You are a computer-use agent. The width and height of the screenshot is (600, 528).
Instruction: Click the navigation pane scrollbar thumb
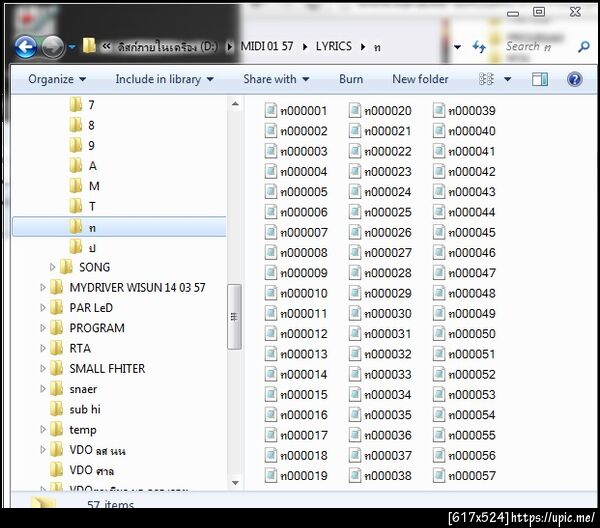(x=234, y=317)
